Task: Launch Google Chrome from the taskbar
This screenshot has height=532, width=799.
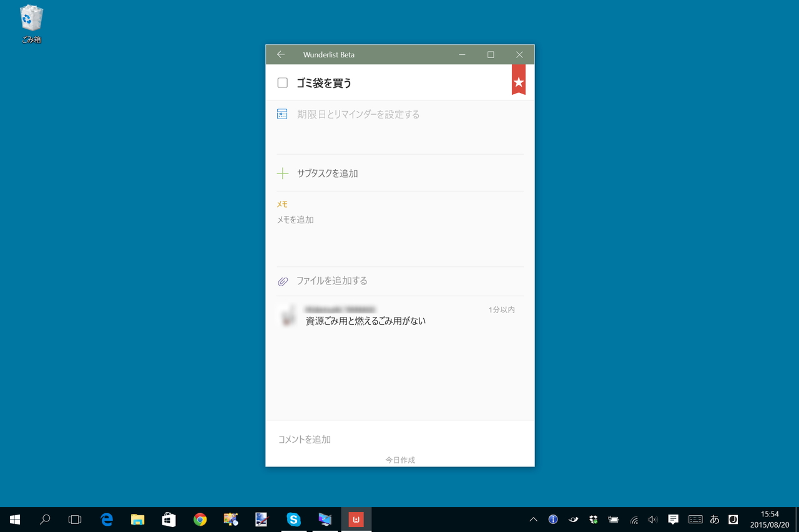Action: coord(200,520)
